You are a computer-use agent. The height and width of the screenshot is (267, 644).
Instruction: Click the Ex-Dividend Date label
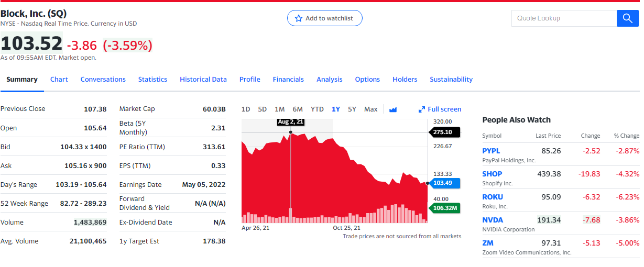146,222
